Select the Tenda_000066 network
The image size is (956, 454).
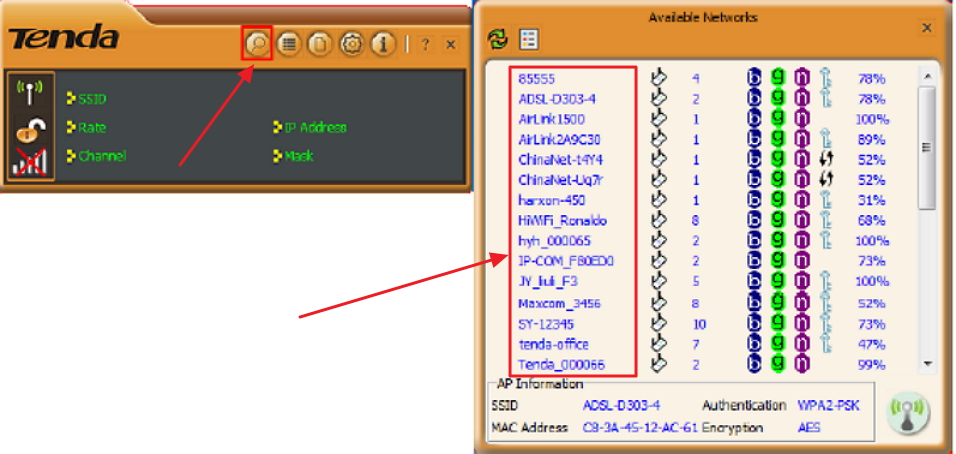(561, 364)
